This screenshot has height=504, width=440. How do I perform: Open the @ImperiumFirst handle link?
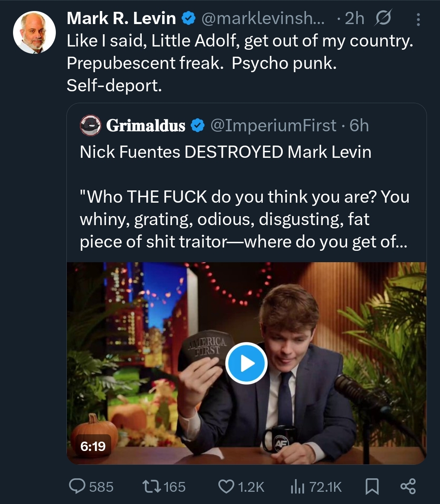pos(273,126)
